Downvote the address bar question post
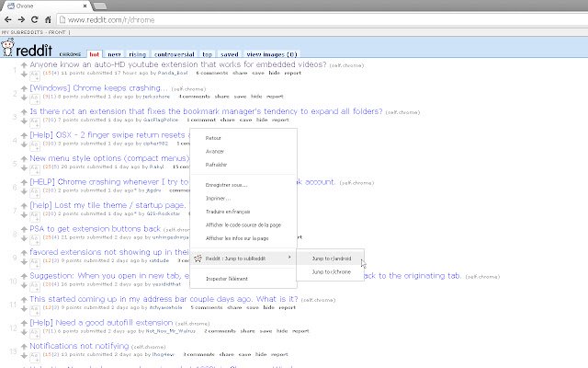 pos(24,309)
